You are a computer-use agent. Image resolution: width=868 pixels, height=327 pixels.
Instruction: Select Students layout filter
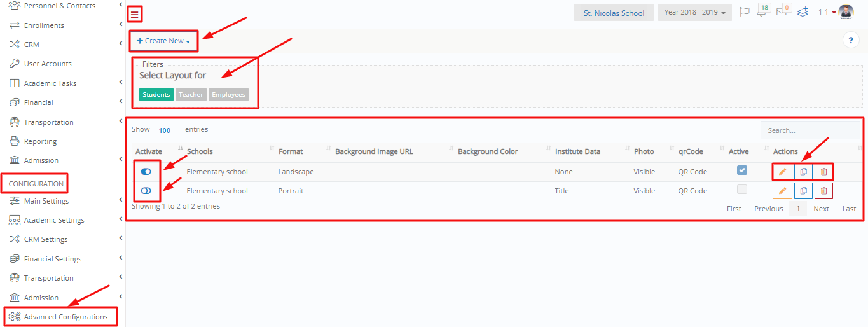coord(156,95)
